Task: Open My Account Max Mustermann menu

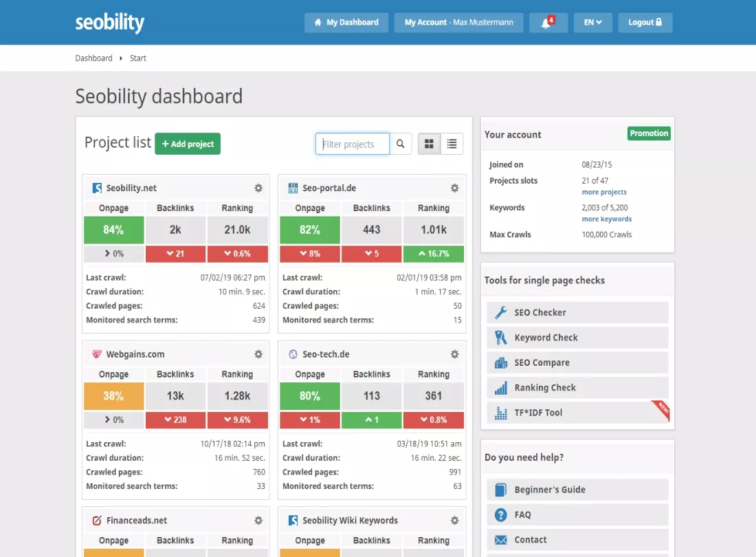Action: click(x=458, y=23)
